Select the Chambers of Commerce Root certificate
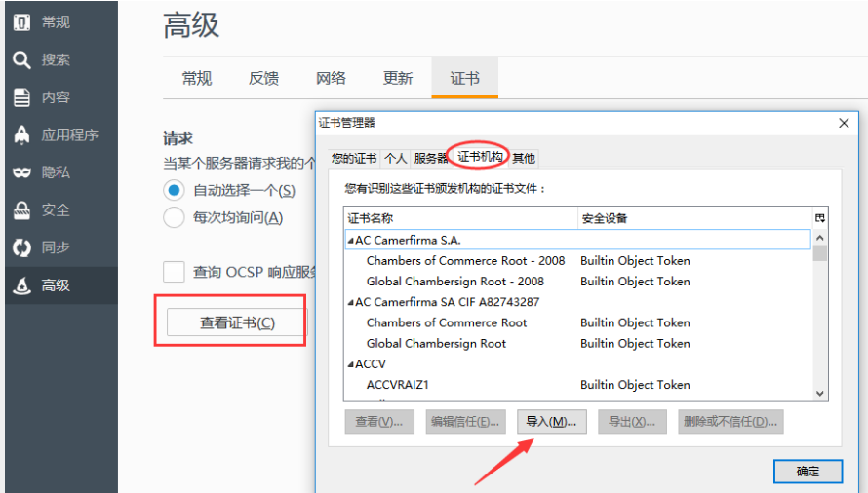 pyautogui.click(x=446, y=323)
